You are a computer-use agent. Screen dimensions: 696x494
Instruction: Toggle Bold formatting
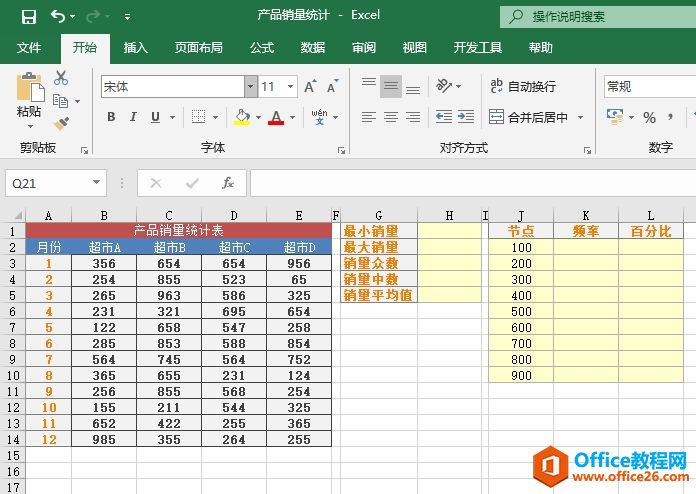(111, 117)
